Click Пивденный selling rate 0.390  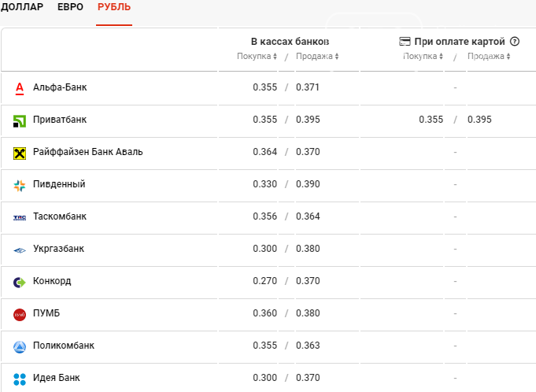308,184
